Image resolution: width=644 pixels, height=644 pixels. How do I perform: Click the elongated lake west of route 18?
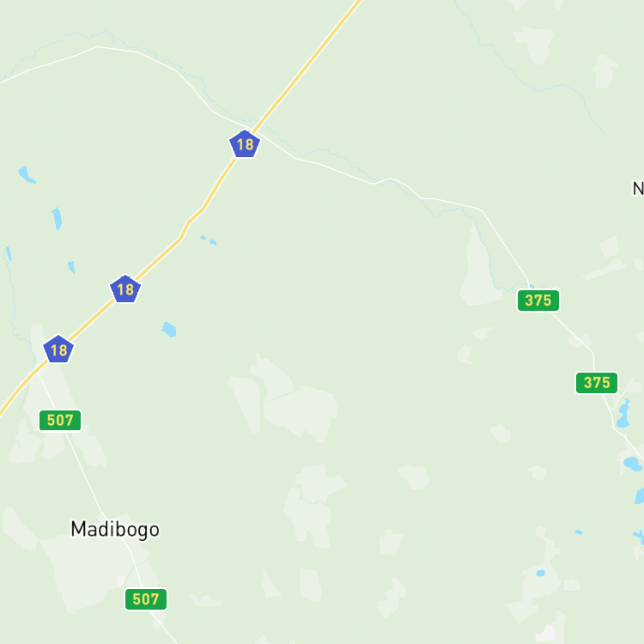pos(57,218)
